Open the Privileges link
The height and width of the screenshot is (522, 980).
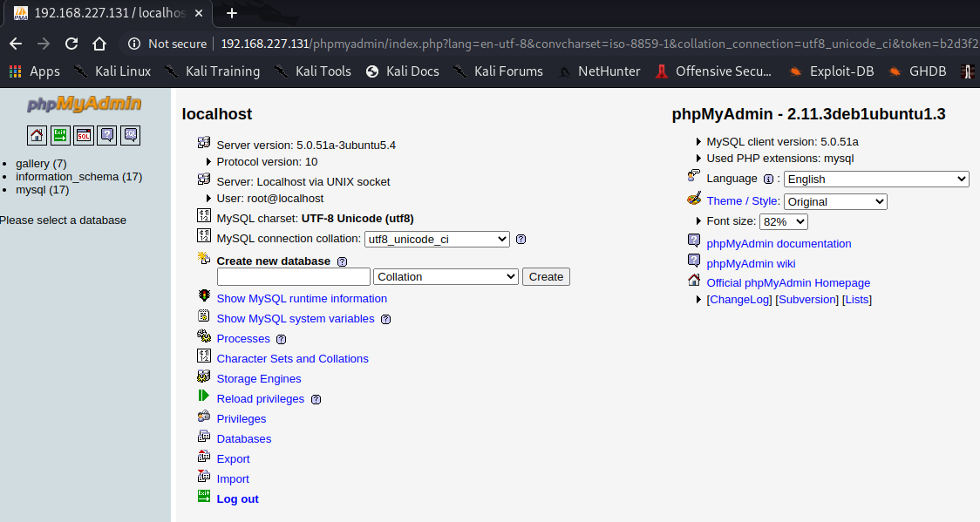pyautogui.click(x=242, y=418)
